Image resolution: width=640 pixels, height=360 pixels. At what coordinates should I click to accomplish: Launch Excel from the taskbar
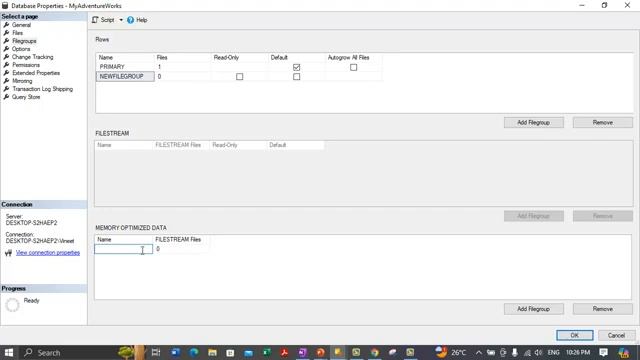pyautogui.click(x=267, y=352)
